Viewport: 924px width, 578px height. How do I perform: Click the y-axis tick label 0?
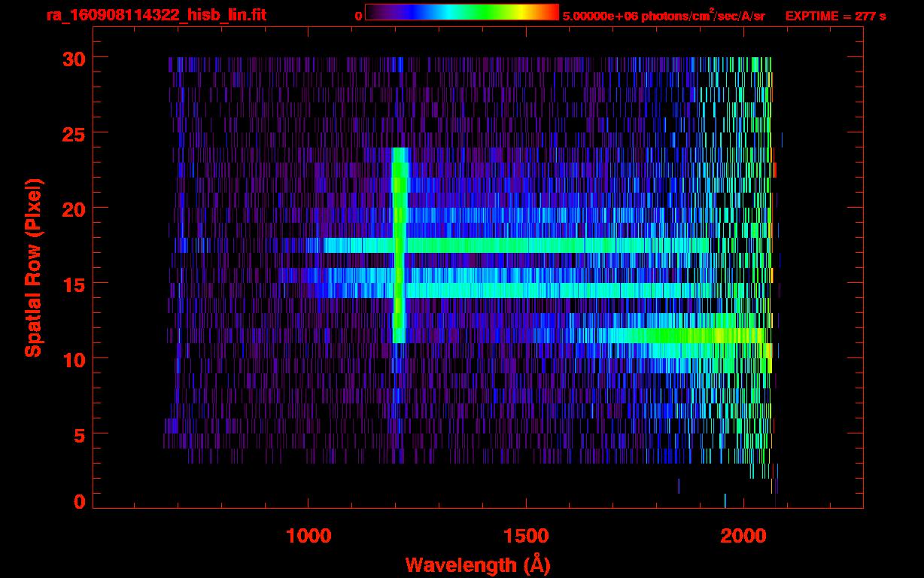(78, 502)
